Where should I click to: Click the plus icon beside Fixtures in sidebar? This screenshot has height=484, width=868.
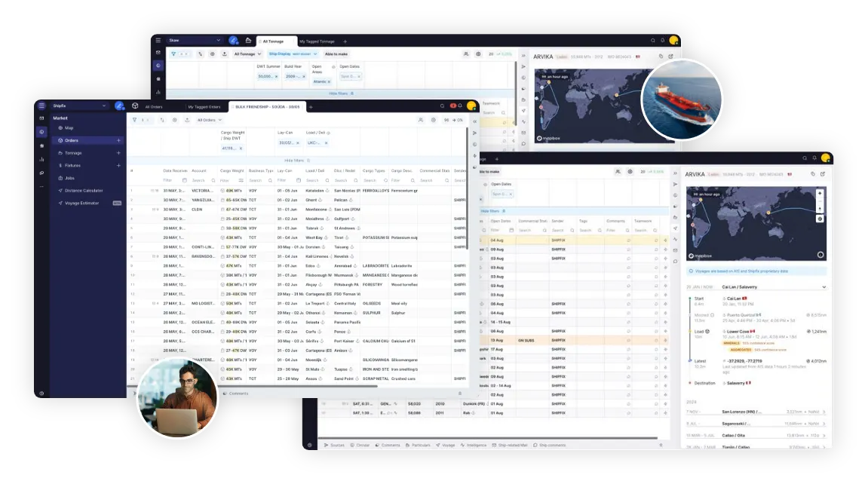pyautogui.click(x=118, y=165)
